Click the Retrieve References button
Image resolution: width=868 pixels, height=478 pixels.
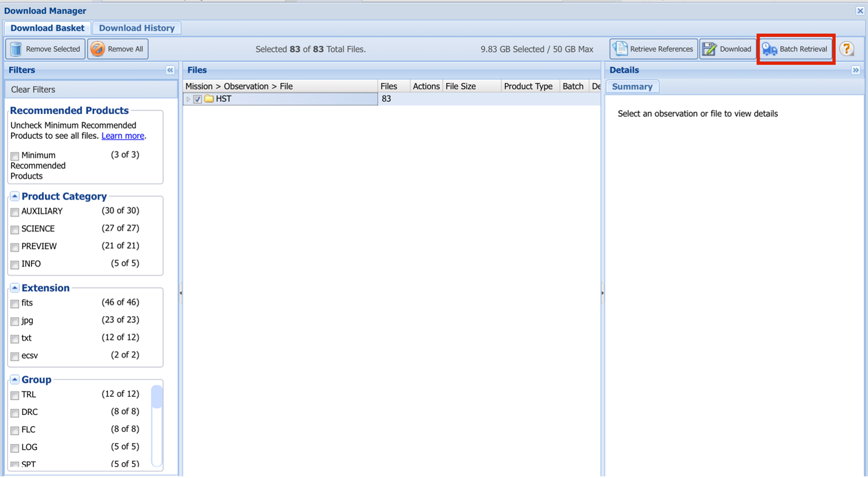pyautogui.click(x=653, y=49)
